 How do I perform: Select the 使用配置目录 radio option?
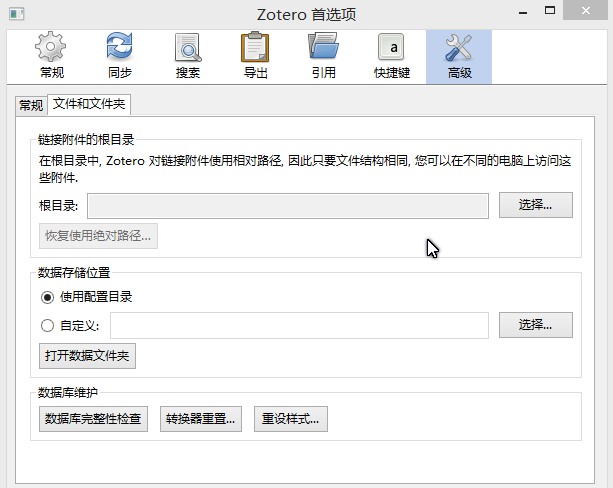point(86,297)
